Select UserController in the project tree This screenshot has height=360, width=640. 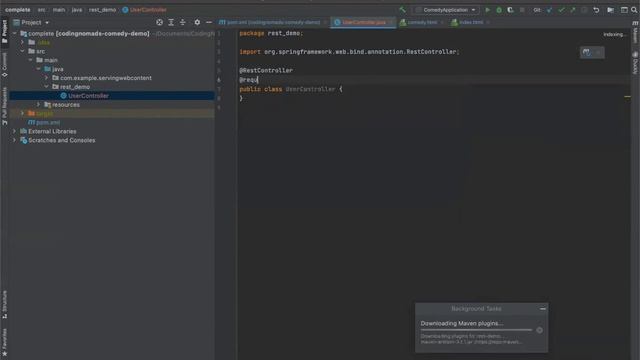pos(112,96)
